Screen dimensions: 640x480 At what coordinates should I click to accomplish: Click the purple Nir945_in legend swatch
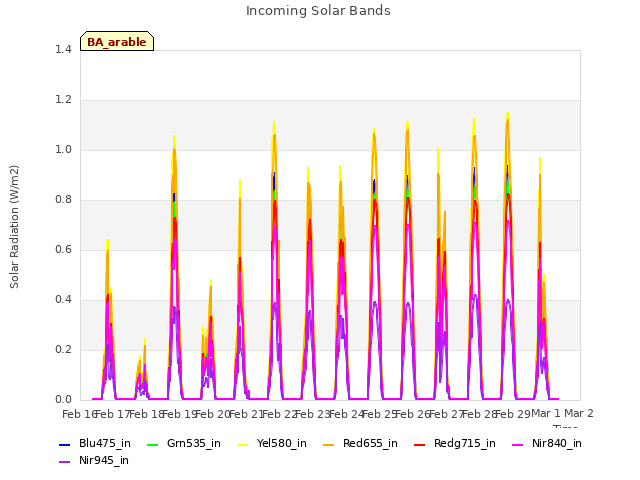pyautogui.click(x=64, y=462)
